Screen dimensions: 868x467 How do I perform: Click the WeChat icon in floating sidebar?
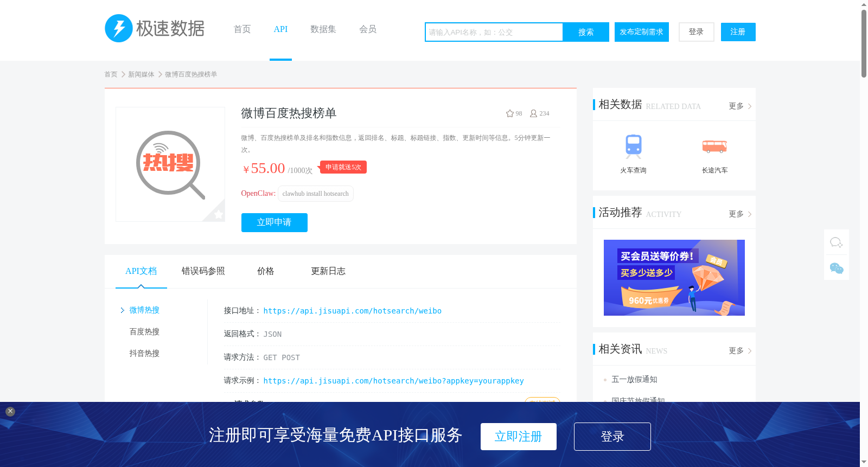pos(837,268)
